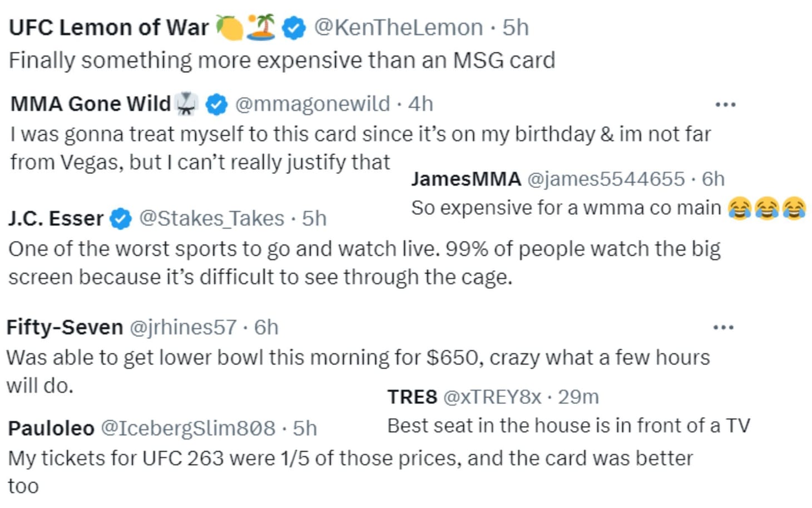Visit @Stakes_Takes profile handle
This screenshot has height=508, width=812.
coord(211,219)
